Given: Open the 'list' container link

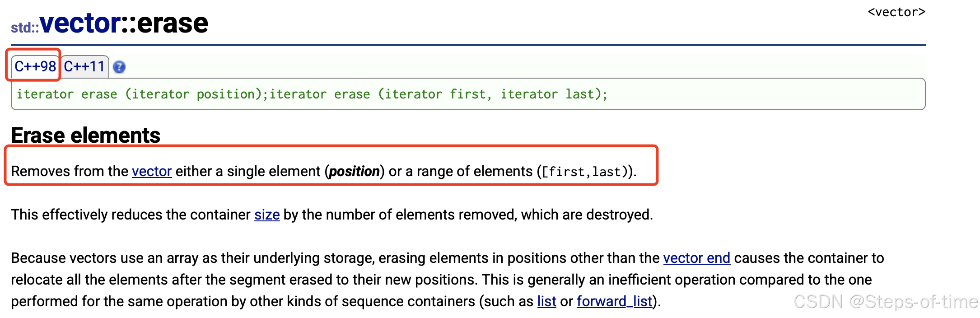Looking at the screenshot, I should click(546, 301).
